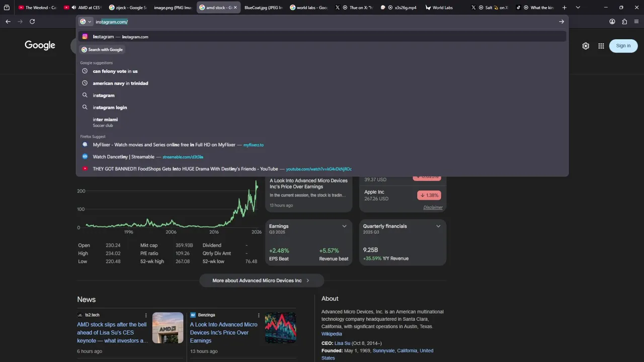Switch to The Weeknd YouTube tab

click(37, 8)
